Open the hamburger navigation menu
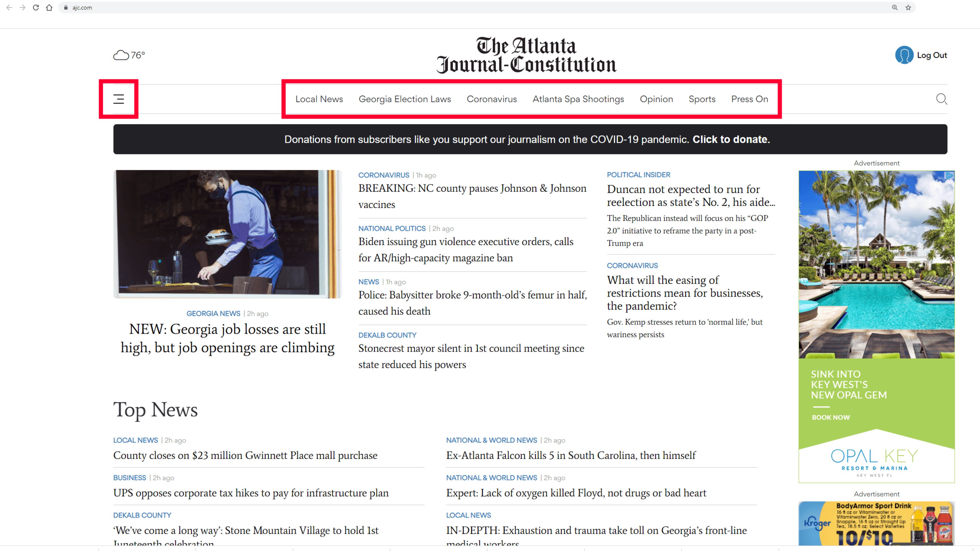980x551 pixels. point(118,99)
